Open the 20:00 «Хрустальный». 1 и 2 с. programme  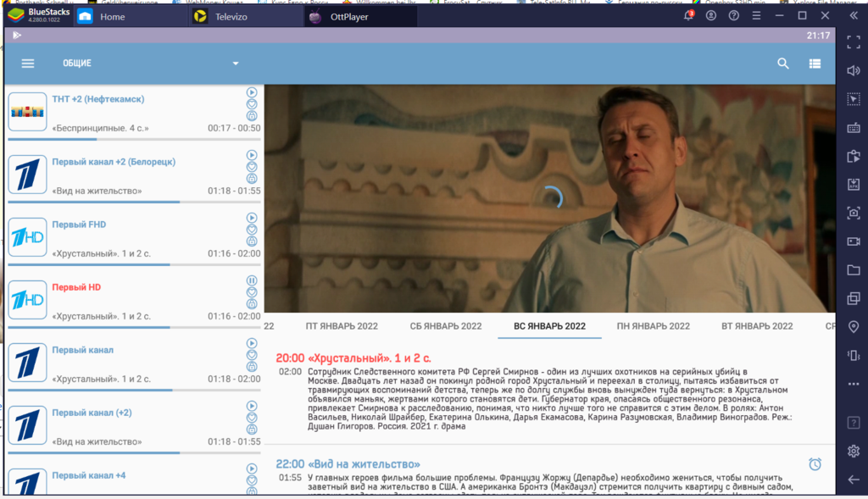353,358
